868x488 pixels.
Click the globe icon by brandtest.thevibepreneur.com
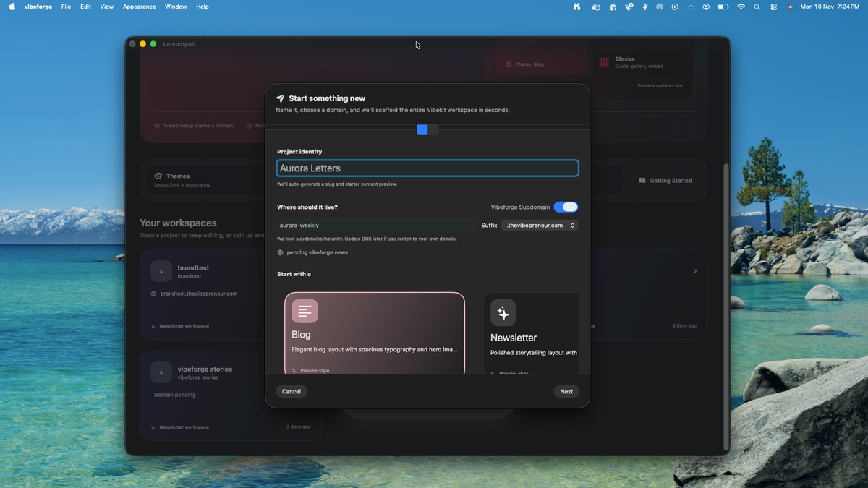click(x=154, y=294)
